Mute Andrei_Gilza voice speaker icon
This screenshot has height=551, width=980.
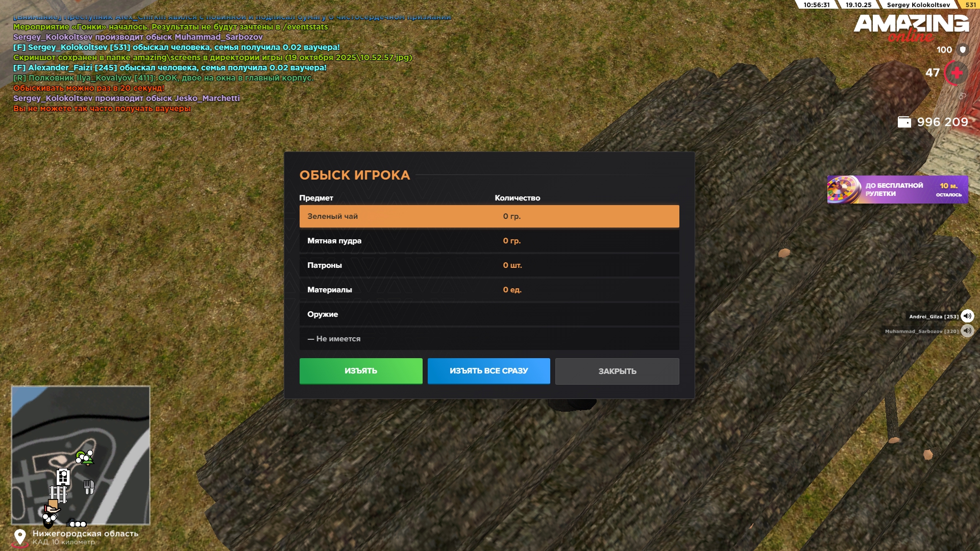click(967, 316)
